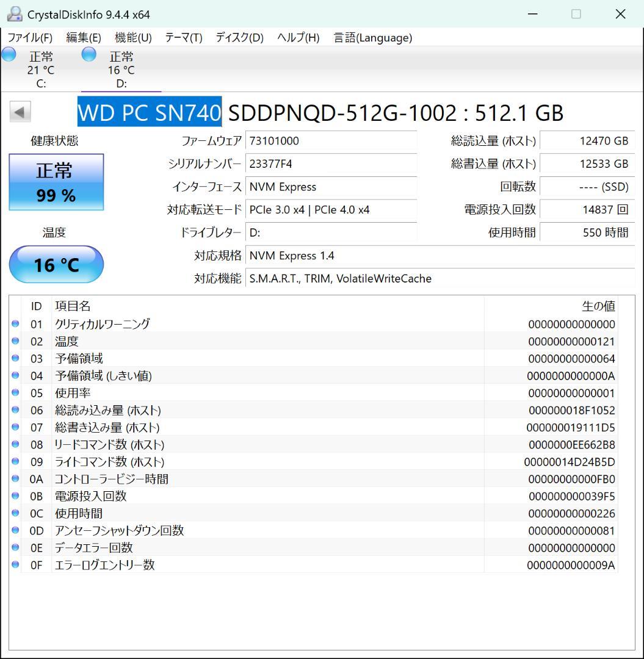Click the health status indicator showing 正常 99%
644x659 pixels.
56,181
